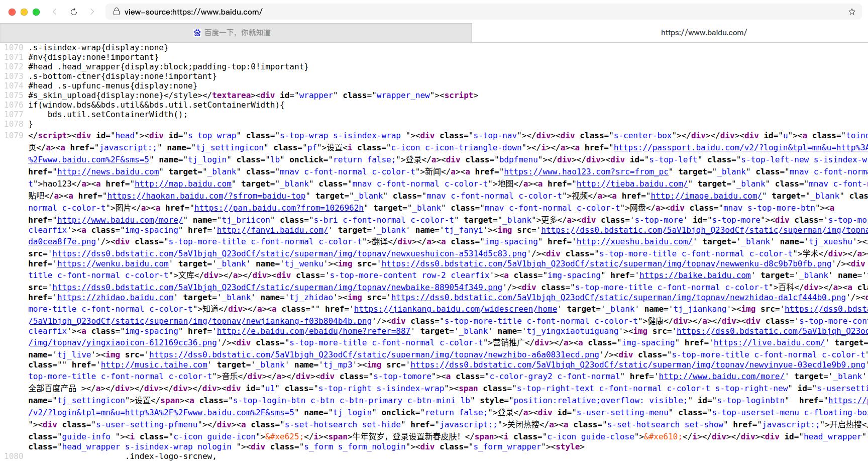868x461 pixels.
Task: Open the http://xueshu.baidu.com/ link
Action: (634, 241)
